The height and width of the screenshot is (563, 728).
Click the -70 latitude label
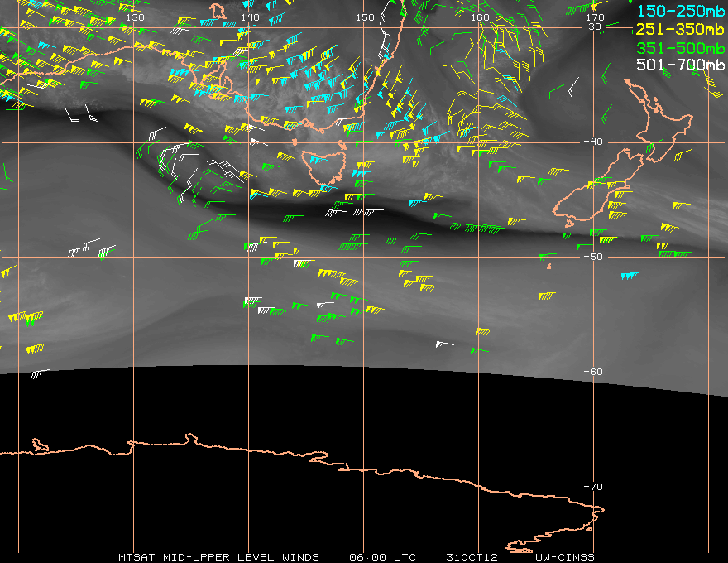(x=593, y=488)
